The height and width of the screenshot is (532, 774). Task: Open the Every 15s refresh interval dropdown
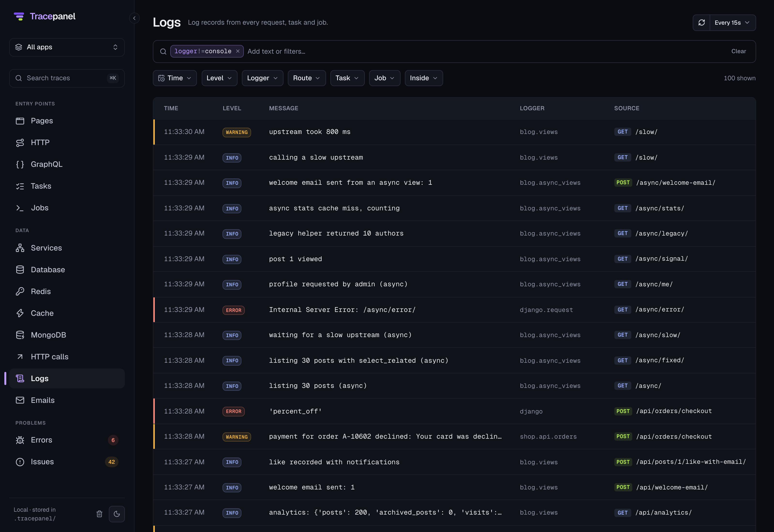point(733,23)
